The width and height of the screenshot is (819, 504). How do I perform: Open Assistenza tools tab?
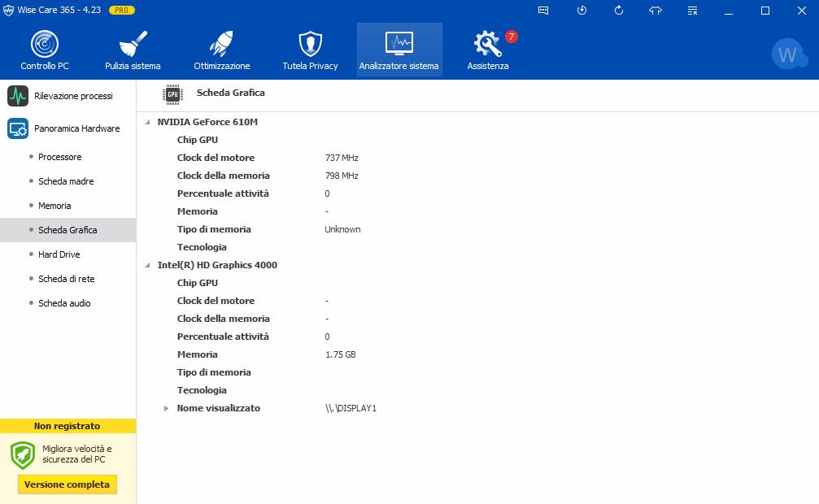(488, 50)
